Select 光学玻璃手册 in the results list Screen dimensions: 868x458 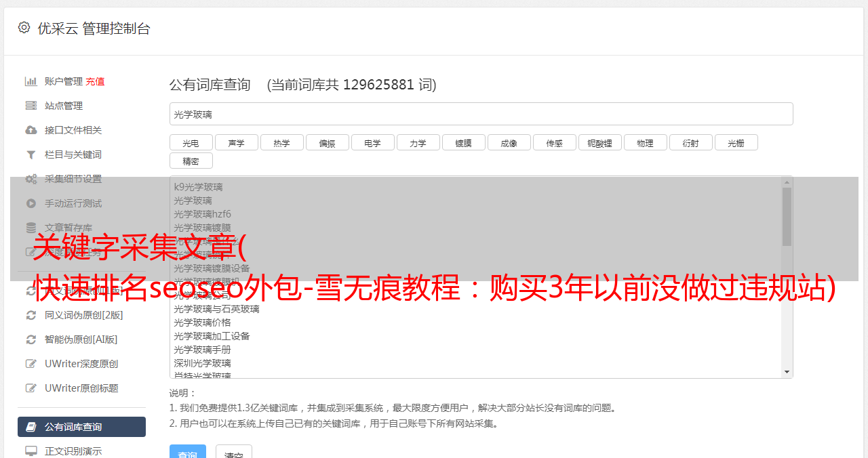click(202, 350)
